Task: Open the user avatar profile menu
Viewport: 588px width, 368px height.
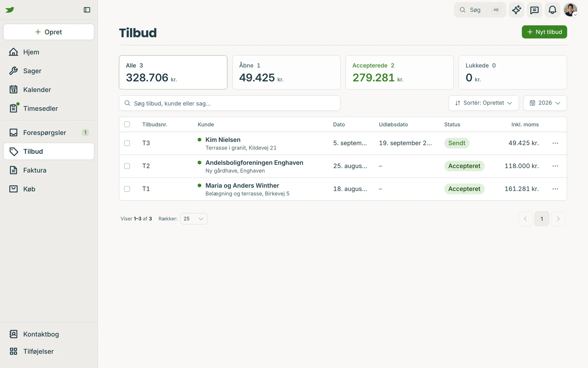Action: (x=571, y=10)
